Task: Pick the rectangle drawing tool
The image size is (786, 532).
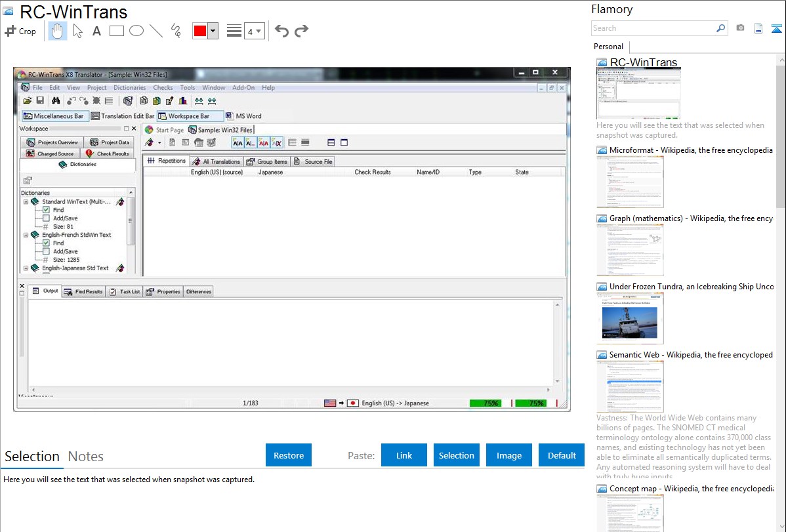Action: coord(117,31)
